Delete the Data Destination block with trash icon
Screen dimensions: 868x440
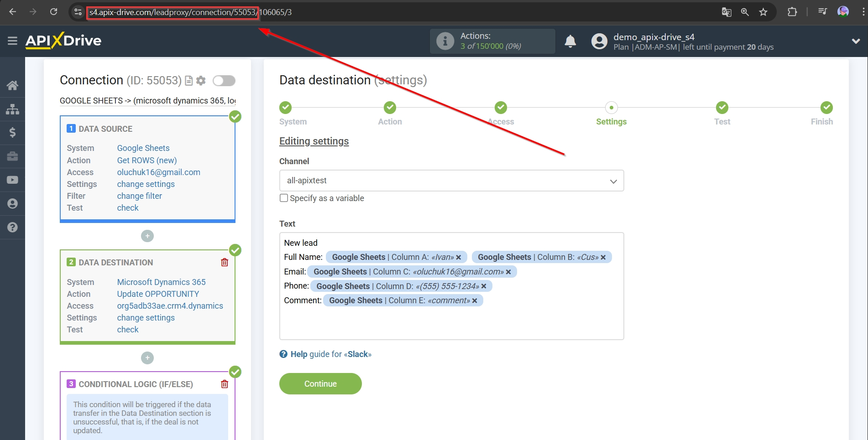pos(225,262)
